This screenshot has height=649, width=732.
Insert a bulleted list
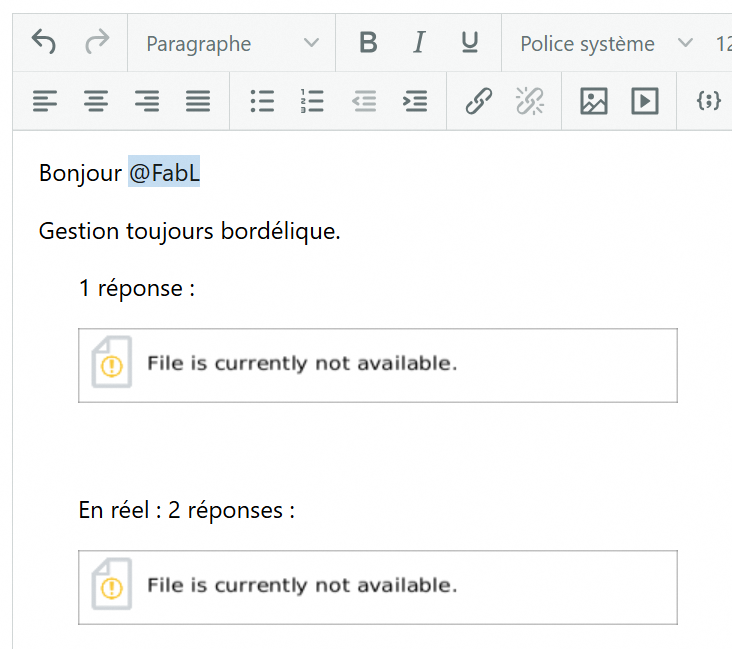click(262, 101)
